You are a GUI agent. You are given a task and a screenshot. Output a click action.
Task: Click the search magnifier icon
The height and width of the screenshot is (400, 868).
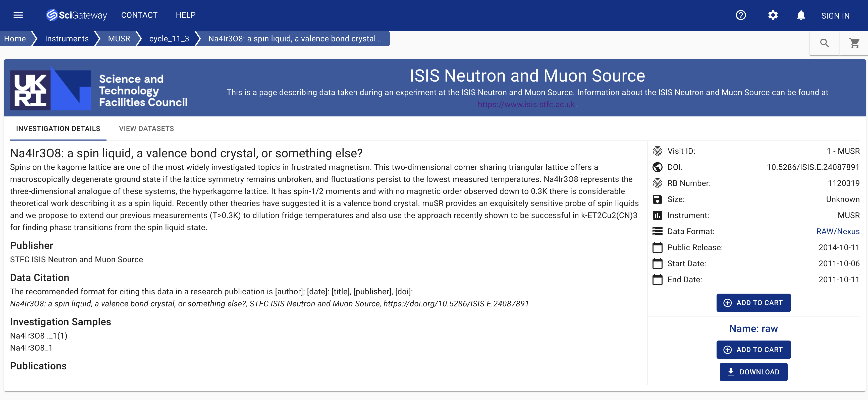(824, 43)
